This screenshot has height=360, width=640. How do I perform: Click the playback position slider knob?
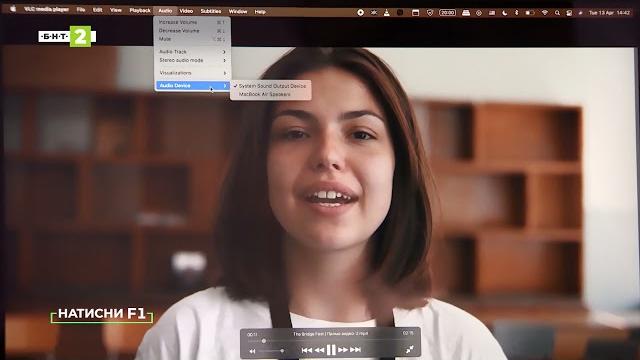point(264,341)
